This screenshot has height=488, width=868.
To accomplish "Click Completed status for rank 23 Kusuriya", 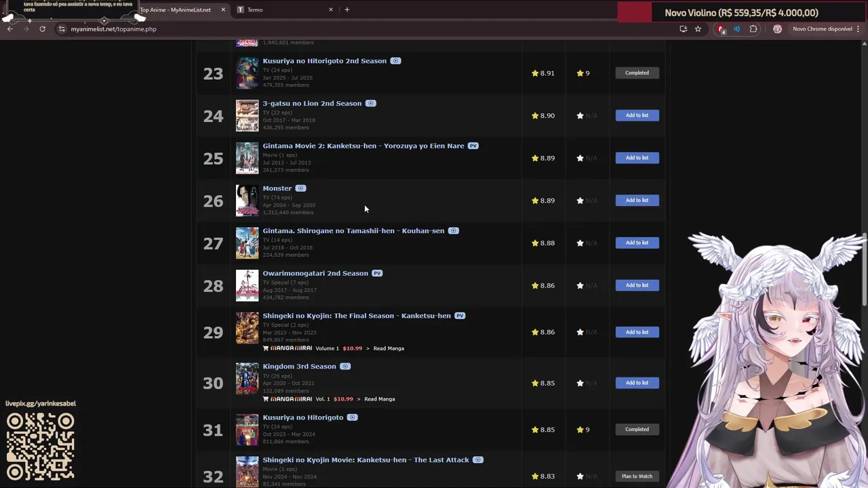I will tap(637, 73).
